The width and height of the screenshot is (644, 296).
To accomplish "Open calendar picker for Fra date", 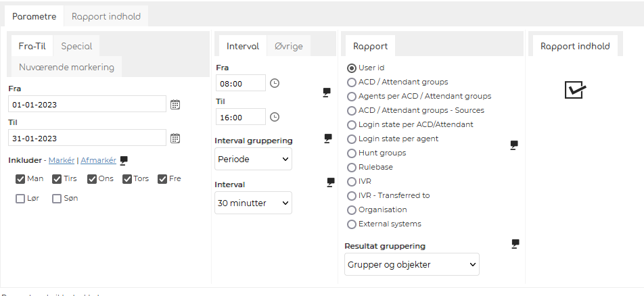I will [x=175, y=105].
